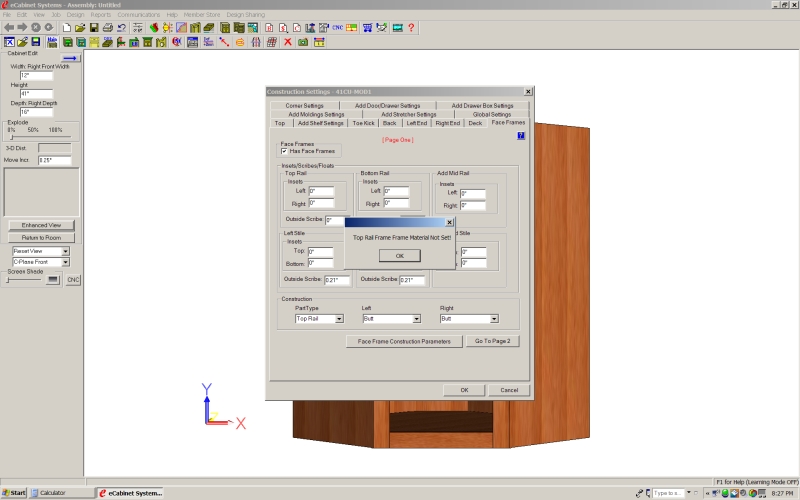Open the File menu
The height and width of the screenshot is (500, 800).
coord(7,15)
